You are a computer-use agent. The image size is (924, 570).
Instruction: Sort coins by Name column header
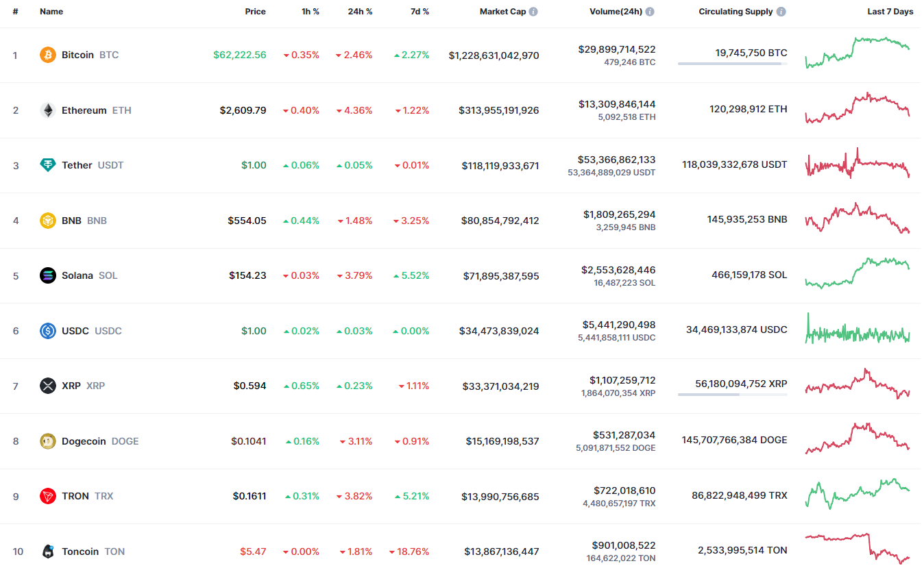51,12
